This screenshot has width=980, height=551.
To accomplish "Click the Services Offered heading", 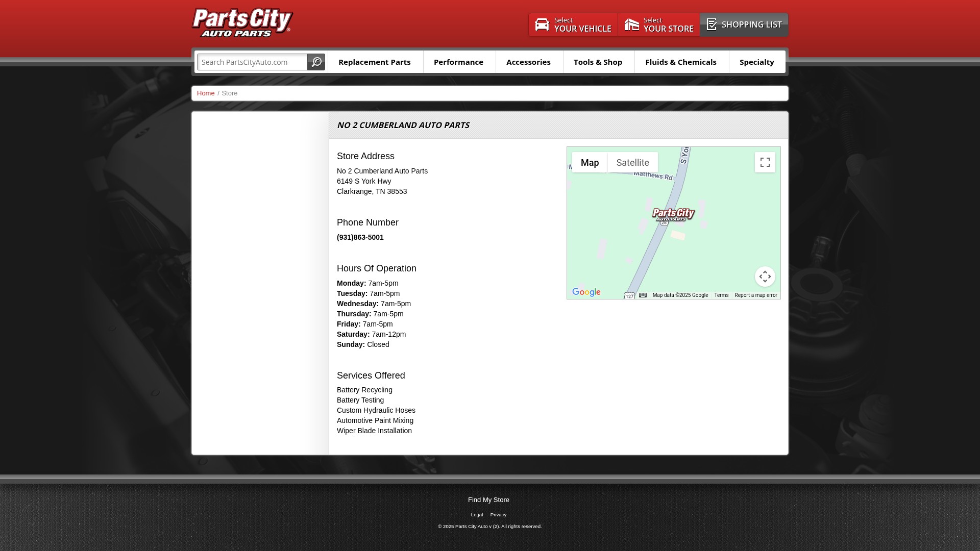I will pyautogui.click(x=371, y=375).
